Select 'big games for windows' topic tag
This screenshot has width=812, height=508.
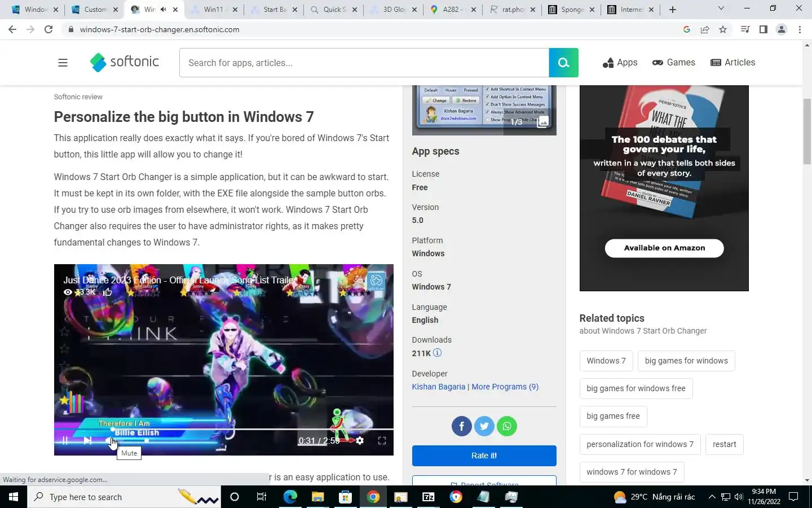point(686,361)
